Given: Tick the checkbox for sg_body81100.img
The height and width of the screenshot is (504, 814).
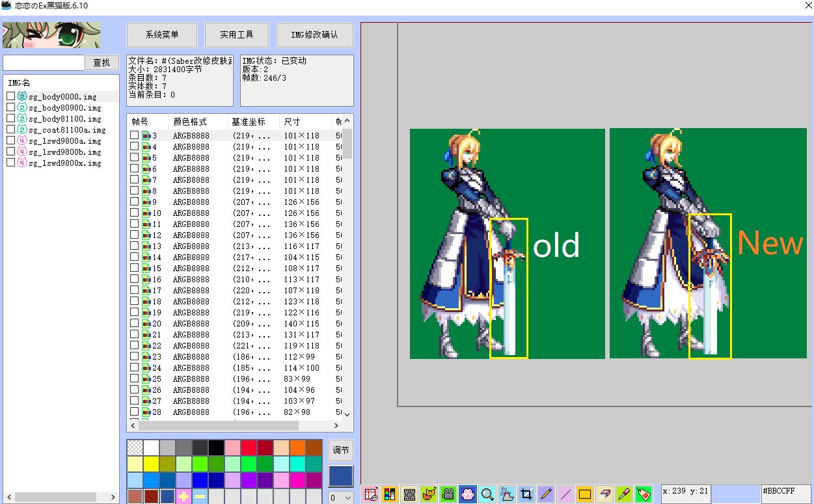Looking at the screenshot, I should [x=10, y=118].
